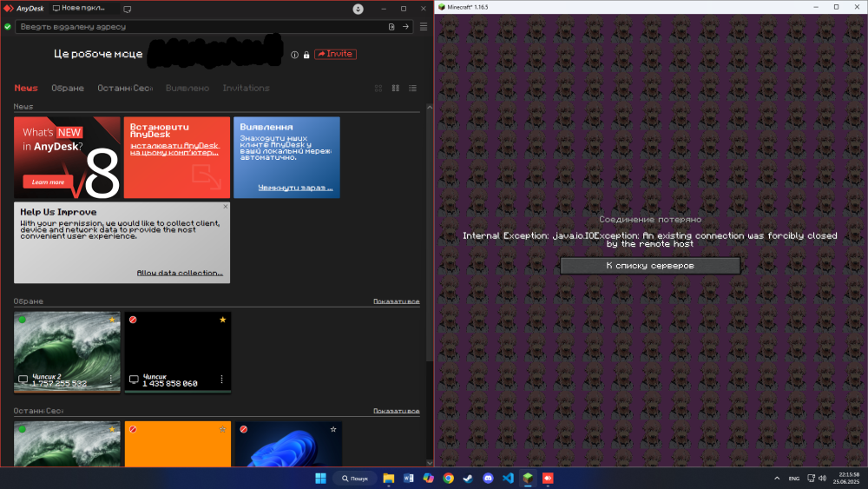Screen dimensions: 868x489
Task: Open the Виявлено tab
Action: point(187,88)
